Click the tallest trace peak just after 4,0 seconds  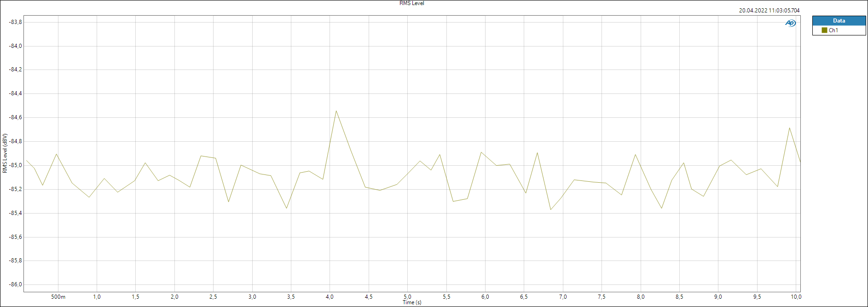pos(336,111)
